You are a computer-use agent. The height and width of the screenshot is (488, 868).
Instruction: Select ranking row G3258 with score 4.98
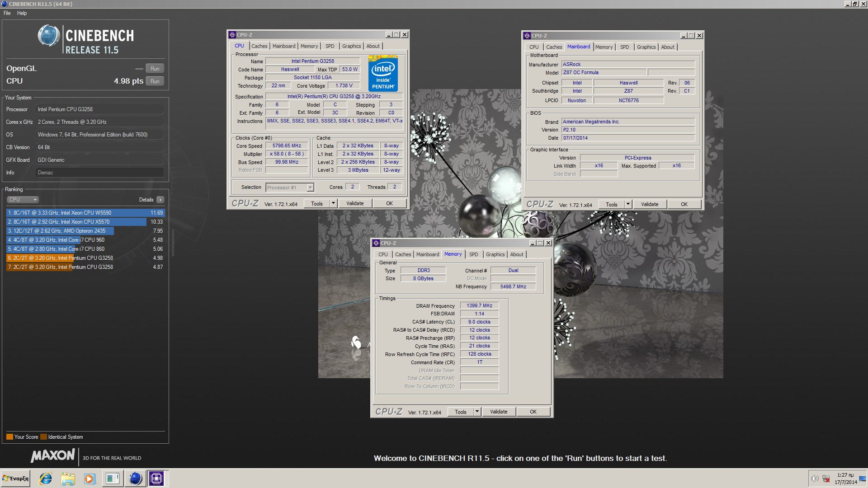tap(85, 258)
